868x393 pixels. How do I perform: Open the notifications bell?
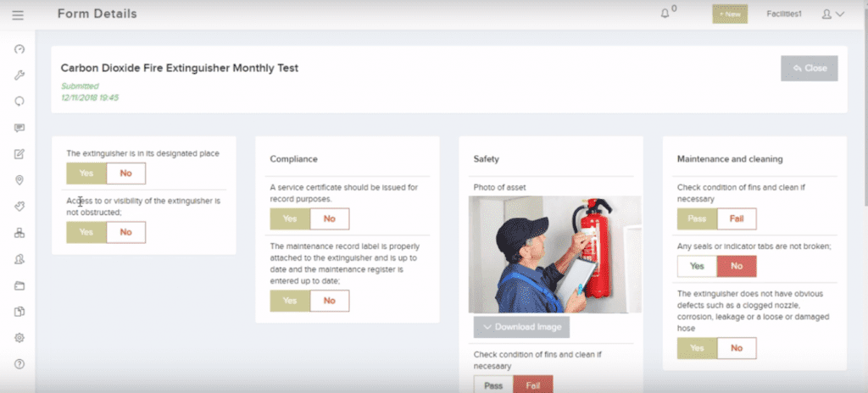pyautogui.click(x=666, y=14)
